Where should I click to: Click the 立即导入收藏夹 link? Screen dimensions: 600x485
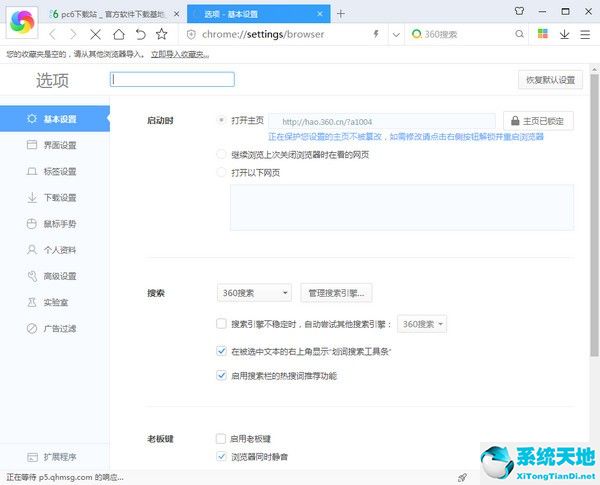(x=180, y=54)
